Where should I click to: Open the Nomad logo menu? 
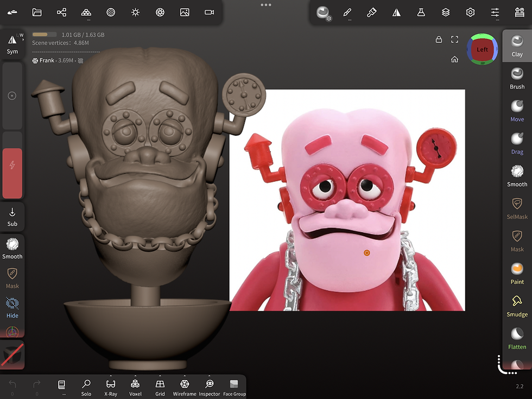(x=12, y=12)
